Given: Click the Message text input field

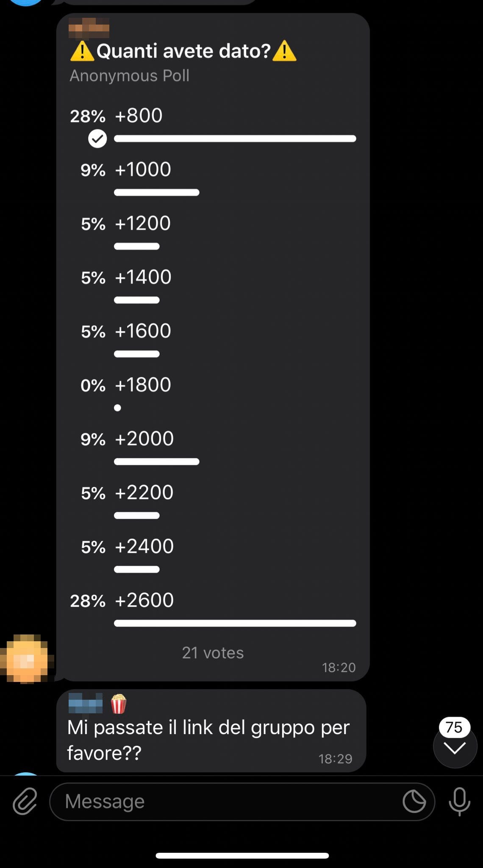Looking at the screenshot, I should [229, 801].
